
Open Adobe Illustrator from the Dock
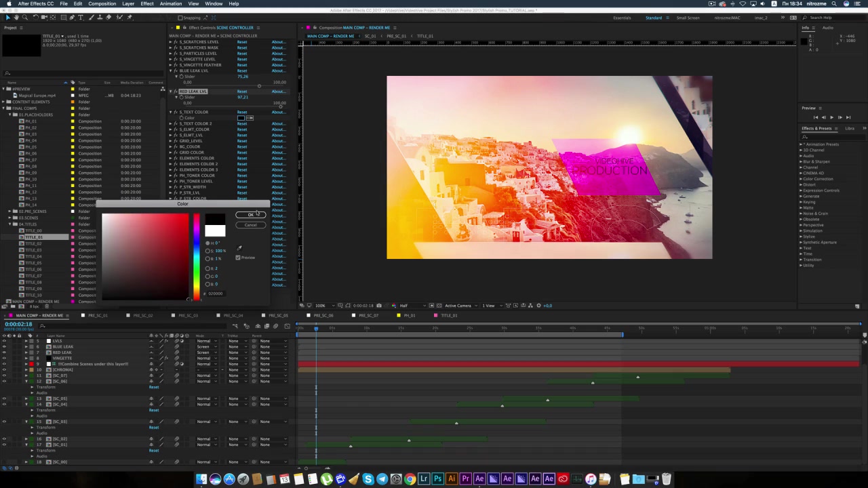tap(452, 479)
